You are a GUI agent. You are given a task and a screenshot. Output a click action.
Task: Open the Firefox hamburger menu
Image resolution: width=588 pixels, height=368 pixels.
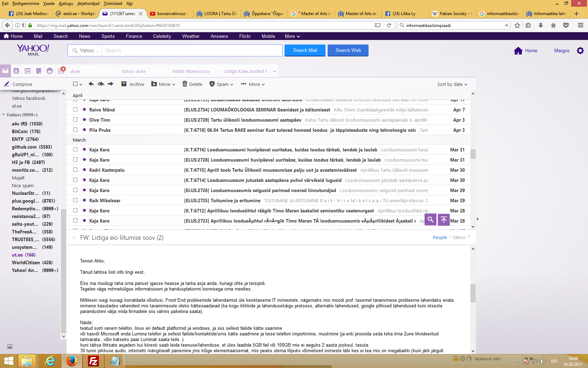pyautogui.click(x=581, y=25)
